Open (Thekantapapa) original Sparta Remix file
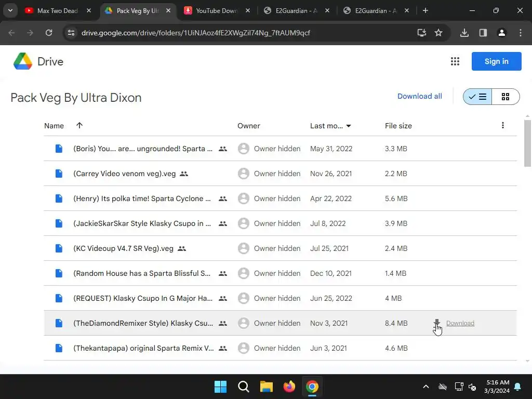This screenshot has width=532, height=399. pos(143,348)
